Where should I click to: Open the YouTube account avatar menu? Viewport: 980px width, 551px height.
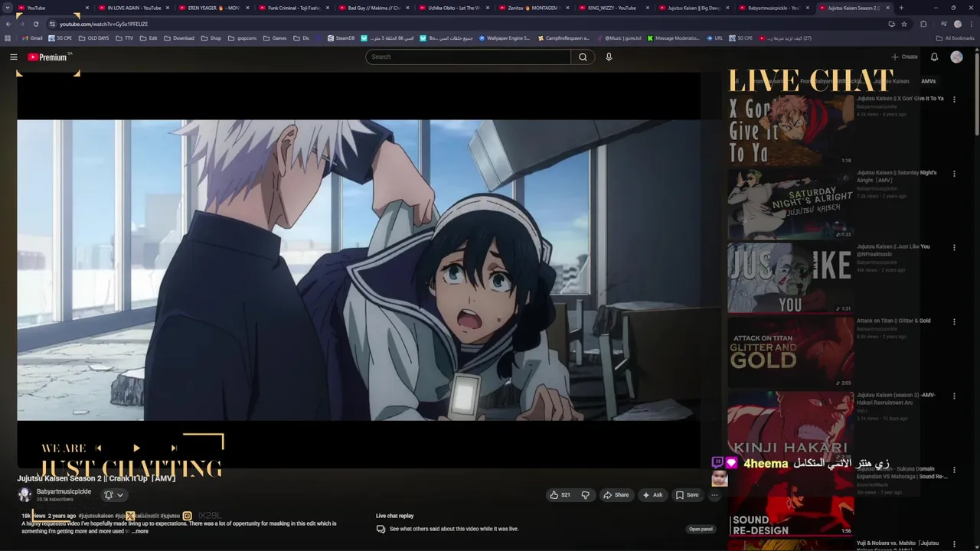click(956, 57)
